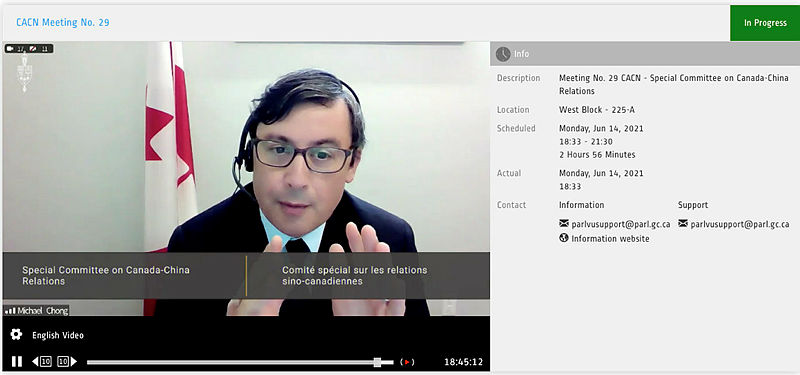Open player settings gear

[16, 335]
